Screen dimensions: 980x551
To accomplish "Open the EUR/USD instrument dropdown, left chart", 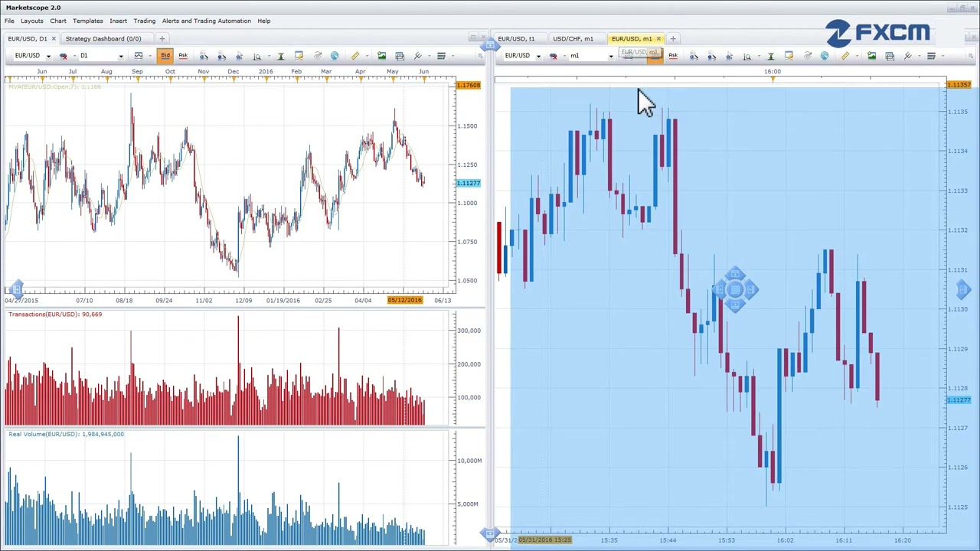I will click(47, 56).
